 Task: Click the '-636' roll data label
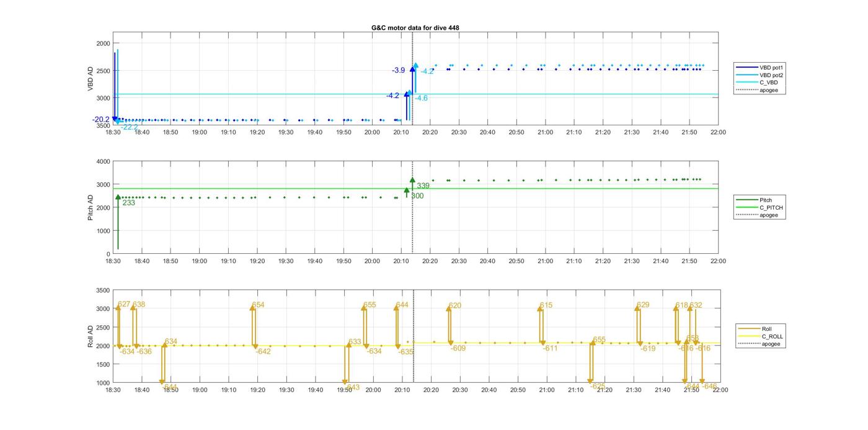pyautogui.click(x=144, y=352)
